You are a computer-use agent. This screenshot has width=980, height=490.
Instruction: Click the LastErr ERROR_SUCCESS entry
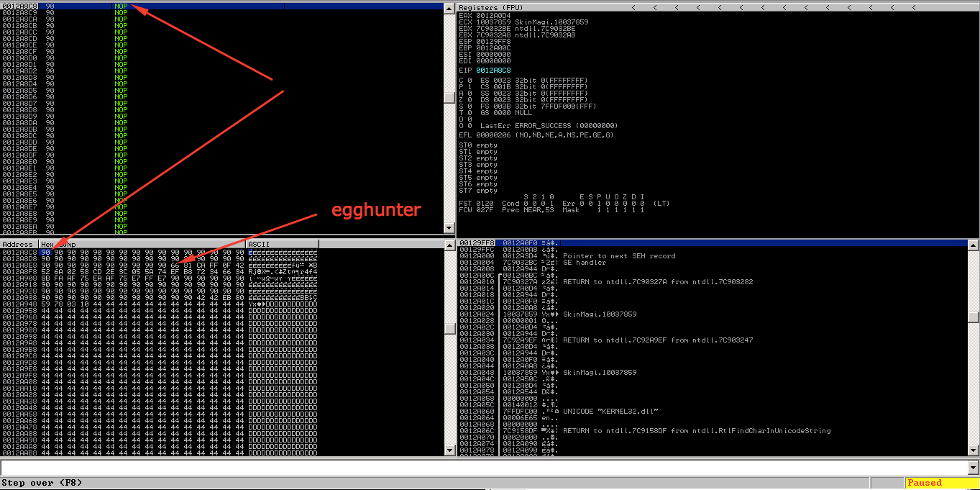pyautogui.click(x=549, y=125)
